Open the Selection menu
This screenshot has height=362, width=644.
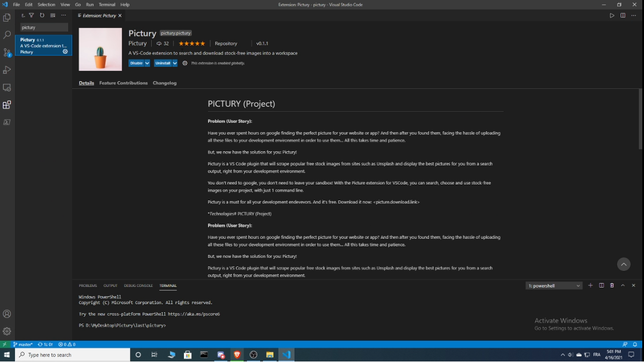[x=46, y=5]
